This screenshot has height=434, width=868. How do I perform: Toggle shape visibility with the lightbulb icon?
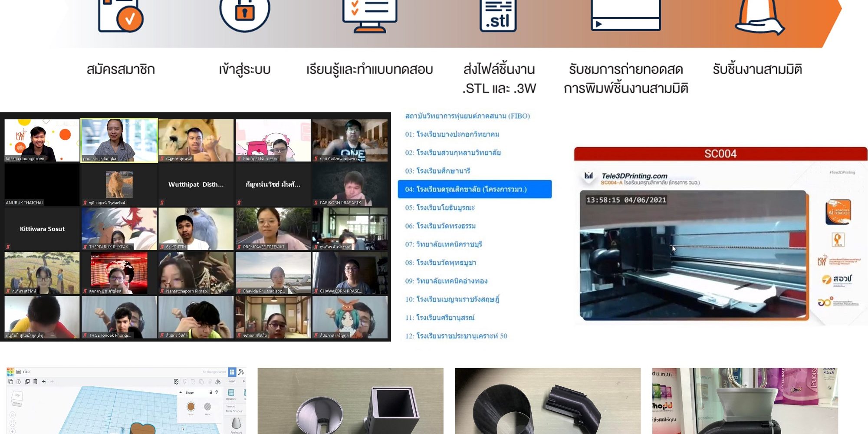click(217, 392)
